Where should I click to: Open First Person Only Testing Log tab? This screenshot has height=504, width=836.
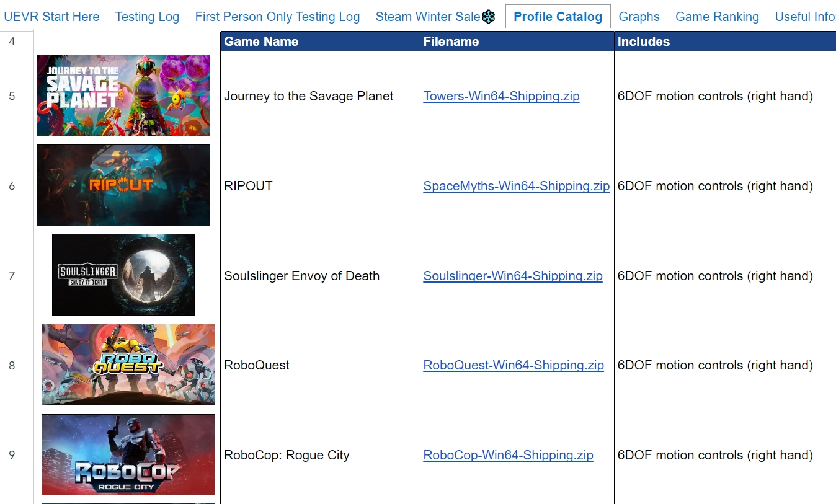tap(277, 17)
